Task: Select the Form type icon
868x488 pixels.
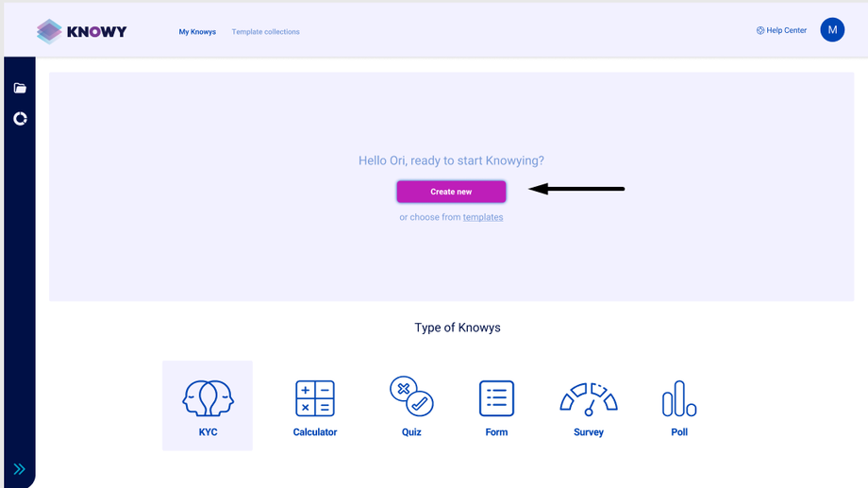Action: (496, 398)
